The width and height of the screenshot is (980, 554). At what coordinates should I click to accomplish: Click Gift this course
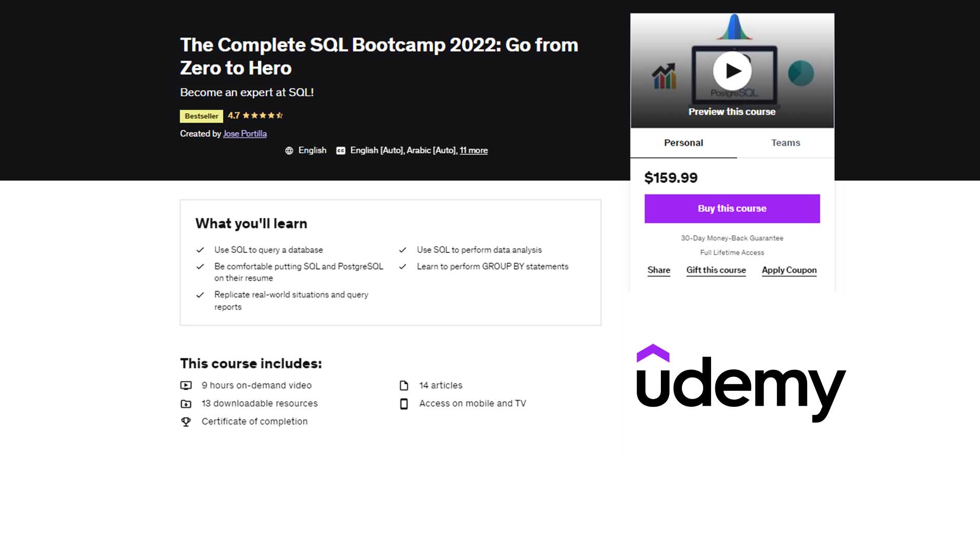[x=716, y=270]
